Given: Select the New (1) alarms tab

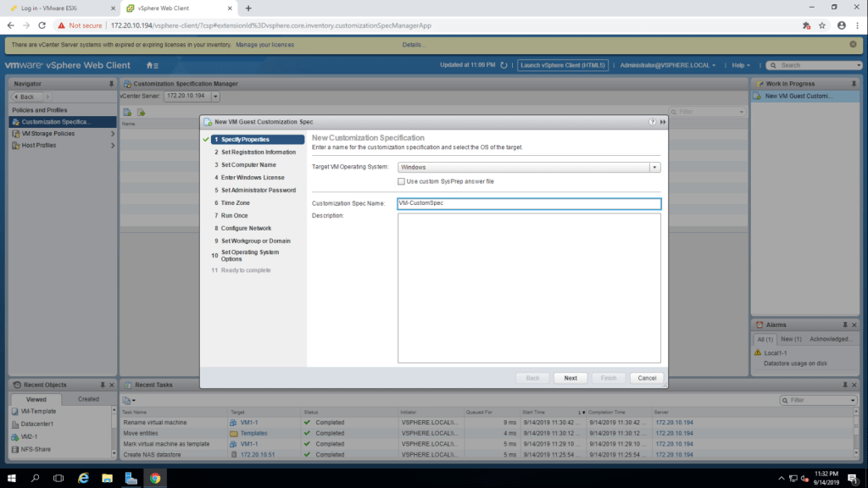Looking at the screenshot, I should click(791, 339).
